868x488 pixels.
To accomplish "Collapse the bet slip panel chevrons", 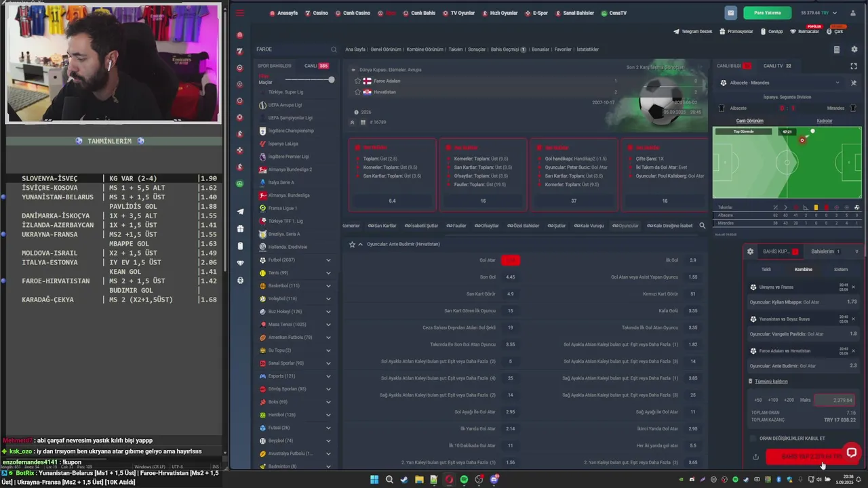I will coord(856,251).
